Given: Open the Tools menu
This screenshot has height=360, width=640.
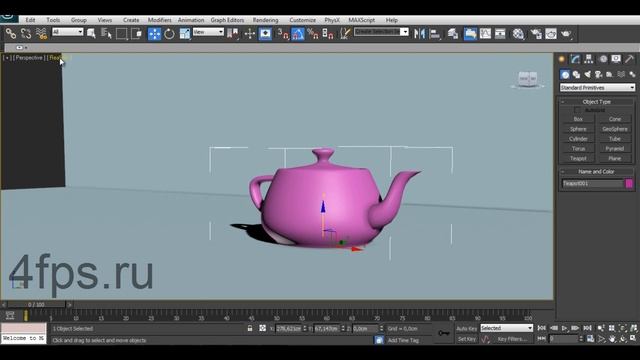Looking at the screenshot, I should [x=53, y=20].
